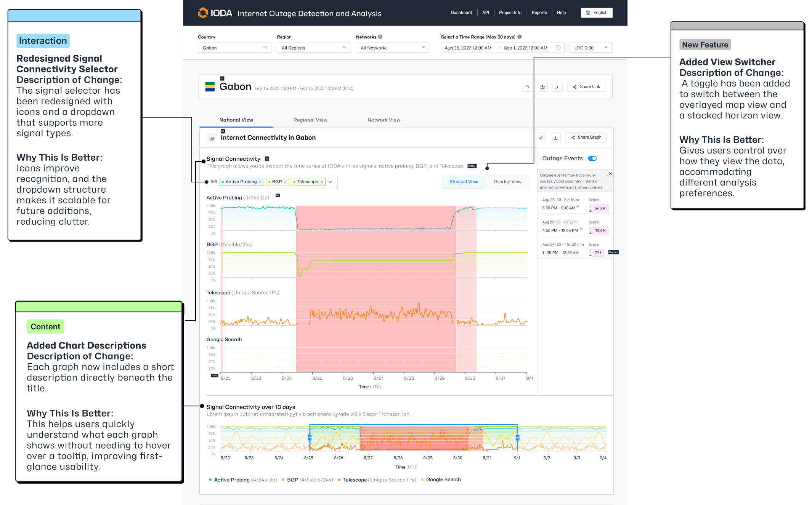
Task: Switch to the Regional View tab
Action: click(310, 120)
